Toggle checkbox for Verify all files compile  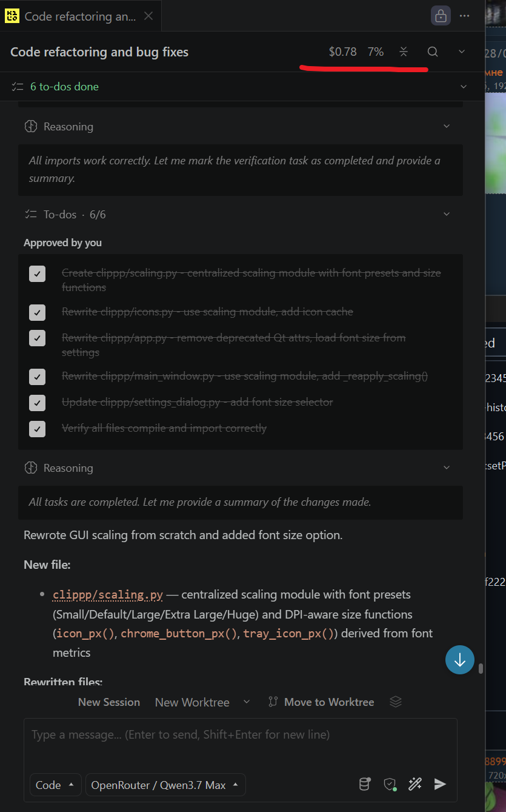click(38, 429)
